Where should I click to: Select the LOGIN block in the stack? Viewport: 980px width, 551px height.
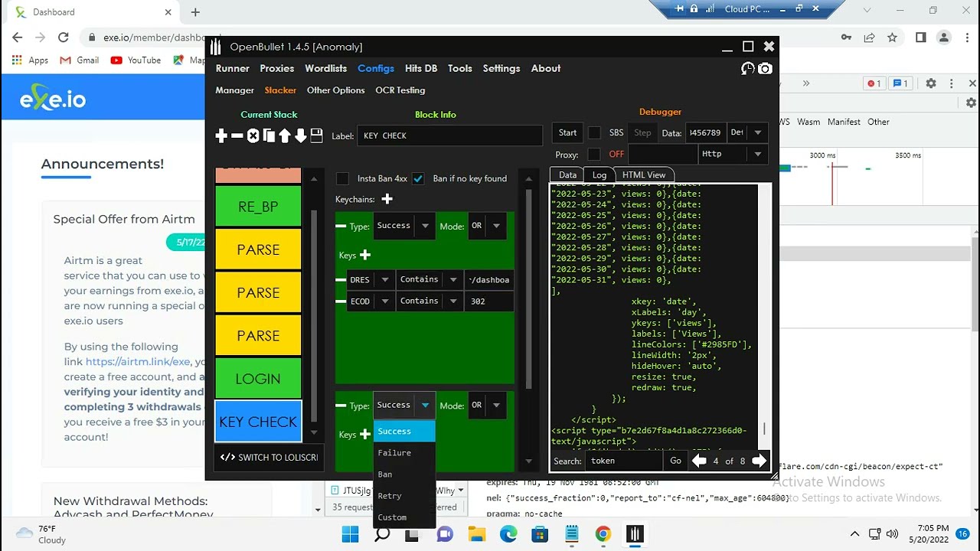click(258, 379)
